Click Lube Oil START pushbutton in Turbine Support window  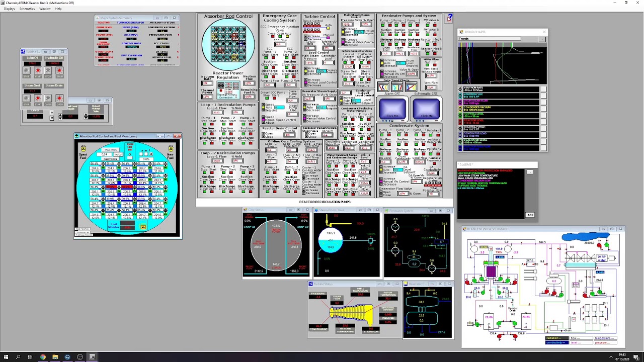38,71
